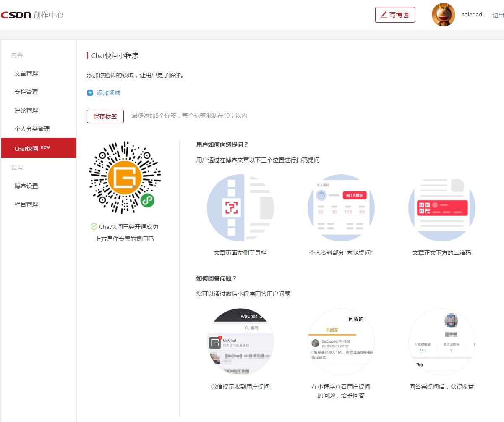Open the user avatar profile picture
This screenshot has height=422, width=504.
click(x=444, y=15)
